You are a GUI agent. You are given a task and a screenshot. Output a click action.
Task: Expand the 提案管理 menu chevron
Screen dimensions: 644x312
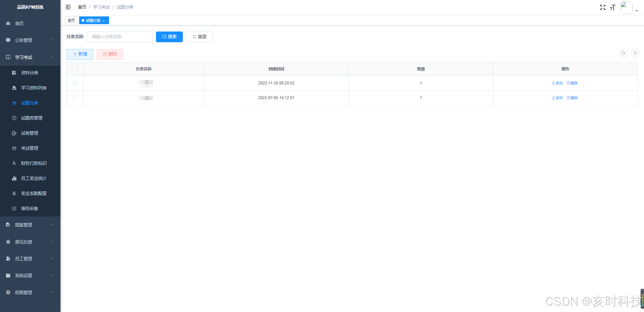pos(53,225)
